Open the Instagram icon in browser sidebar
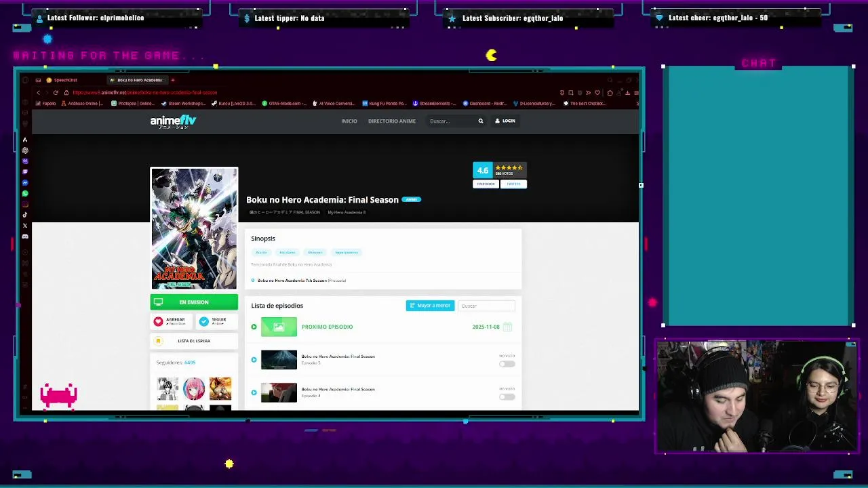The height and width of the screenshot is (488, 868). [25, 204]
